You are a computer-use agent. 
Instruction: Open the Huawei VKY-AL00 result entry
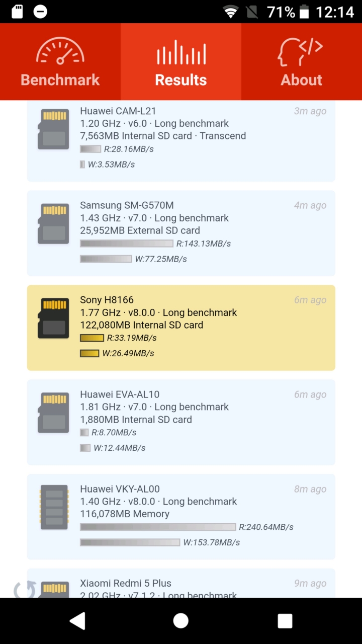(181, 517)
